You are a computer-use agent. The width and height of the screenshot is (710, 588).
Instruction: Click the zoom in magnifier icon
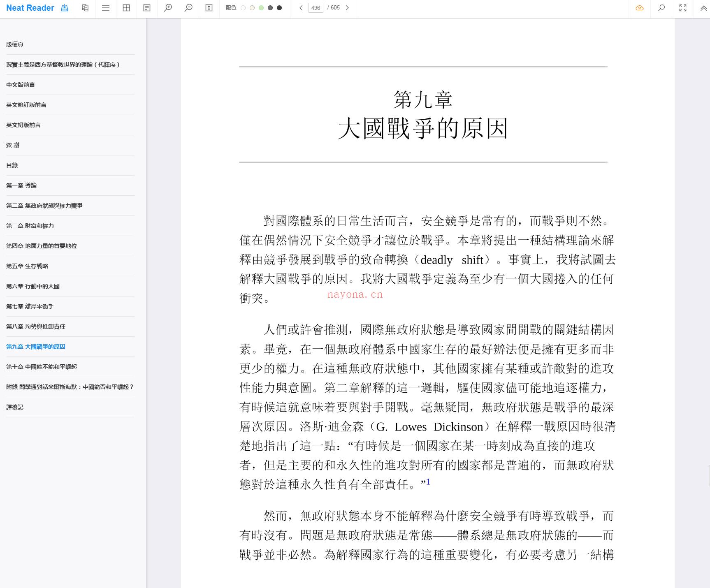[x=168, y=8]
